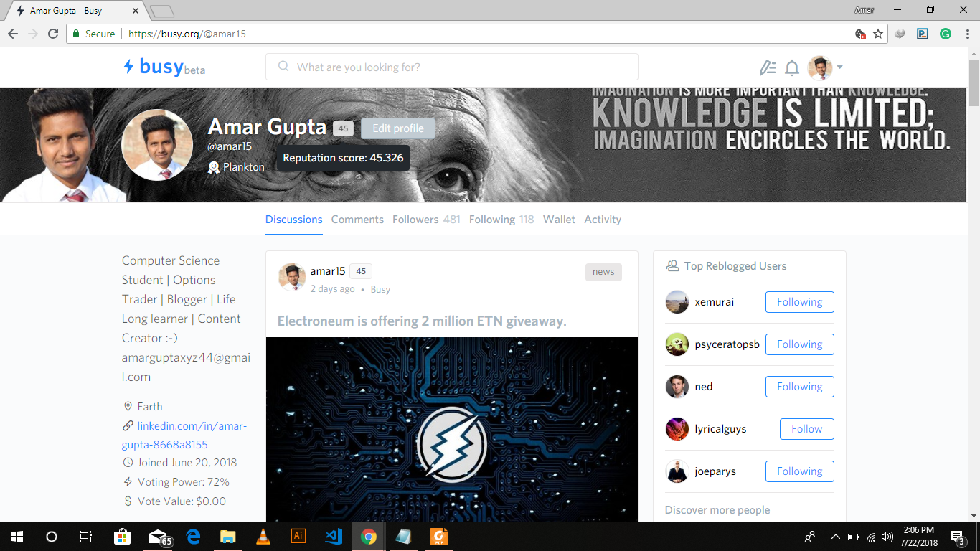The width and height of the screenshot is (980, 551).
Task: Click the address bar URL busy.org/@amar15
Action: tap(187, 34)
